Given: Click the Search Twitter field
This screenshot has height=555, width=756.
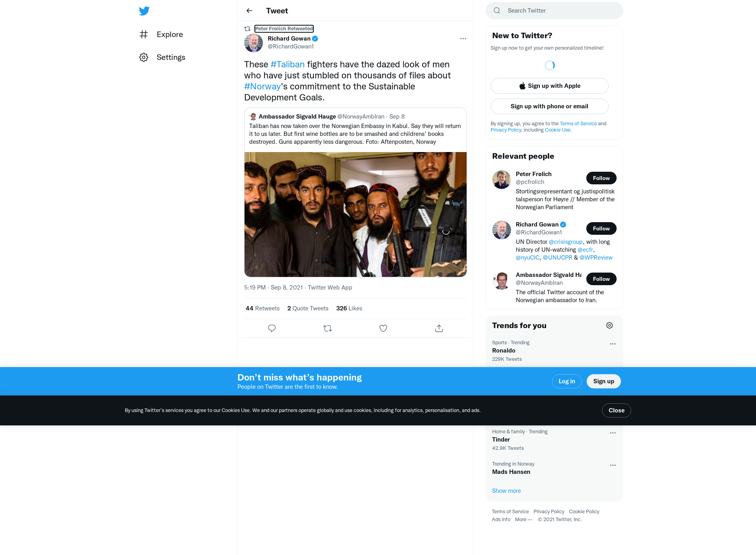Looking at the screenshot, I should tap(554, 11).
